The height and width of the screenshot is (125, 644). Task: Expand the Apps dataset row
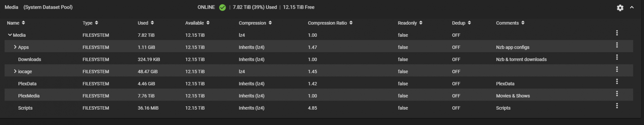[x=15, y=47]
